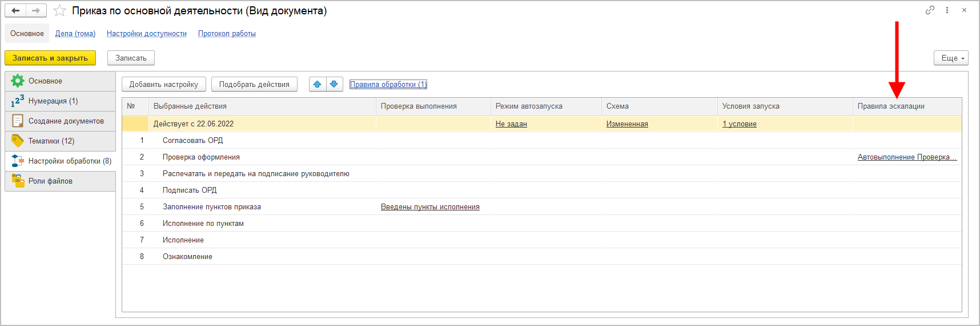Click the Не задан autostart link
The image size is (980, 326).
pyautogui.click(x=511, y=124)
